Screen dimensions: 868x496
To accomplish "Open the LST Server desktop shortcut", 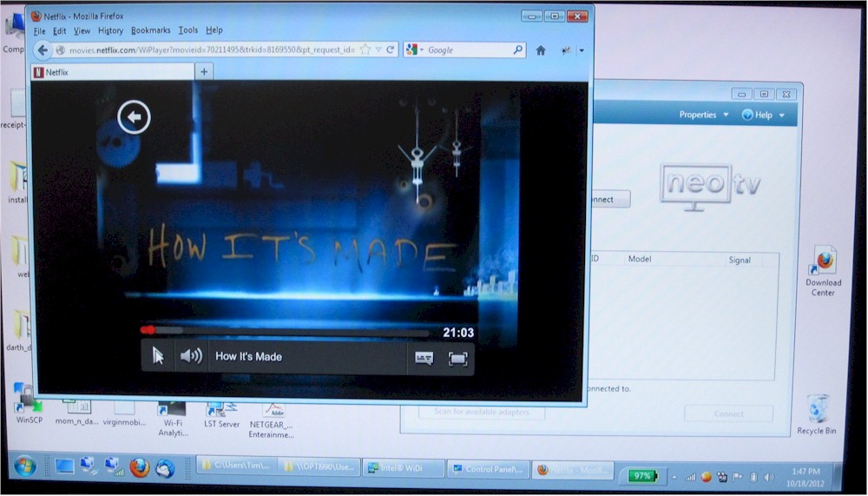I will (221, 415).
